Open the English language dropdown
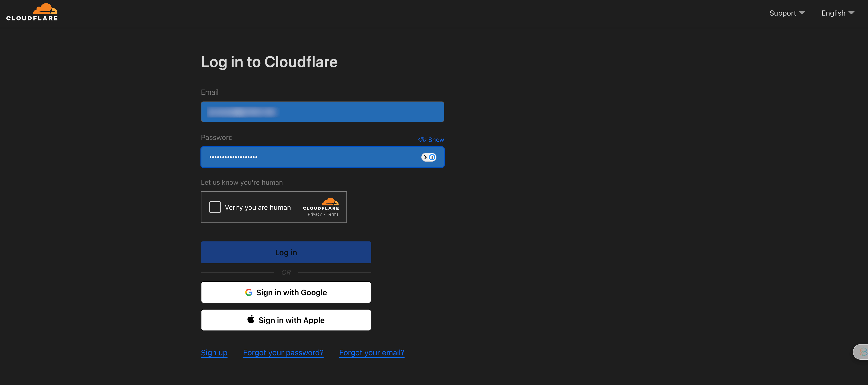The image size is (868, 385). [x=838, y=13]
